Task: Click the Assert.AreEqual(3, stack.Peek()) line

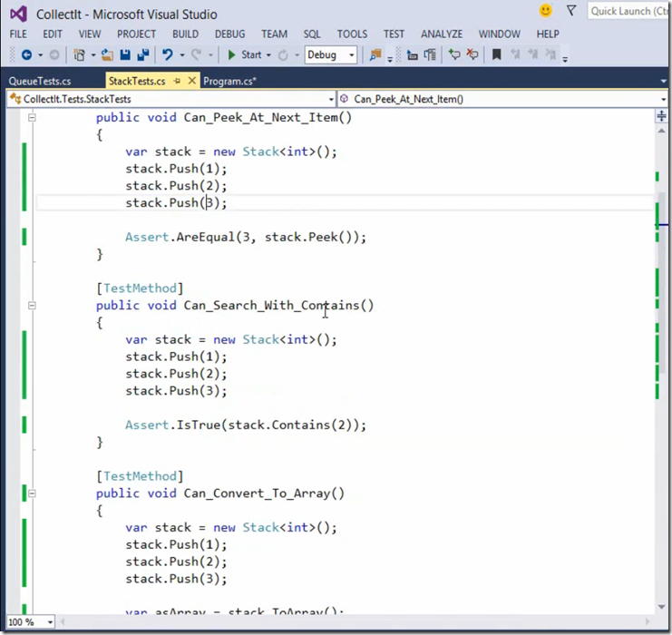Action: point(246,237)
